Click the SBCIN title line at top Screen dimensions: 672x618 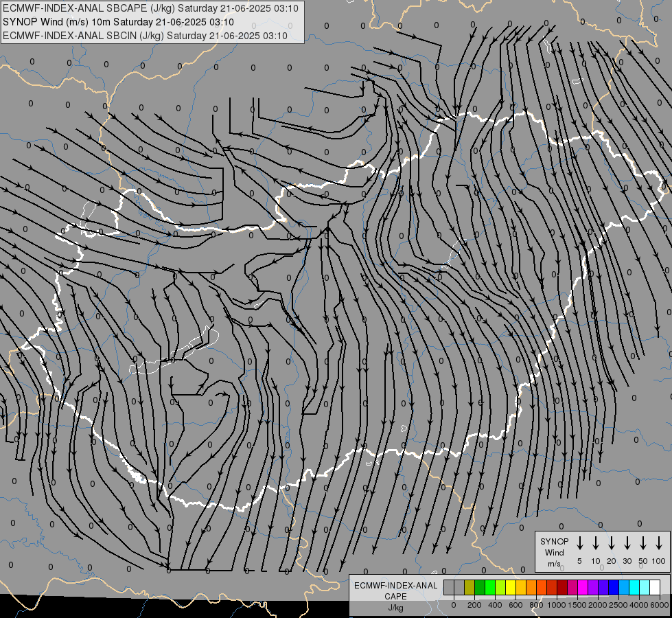[145, 36]
